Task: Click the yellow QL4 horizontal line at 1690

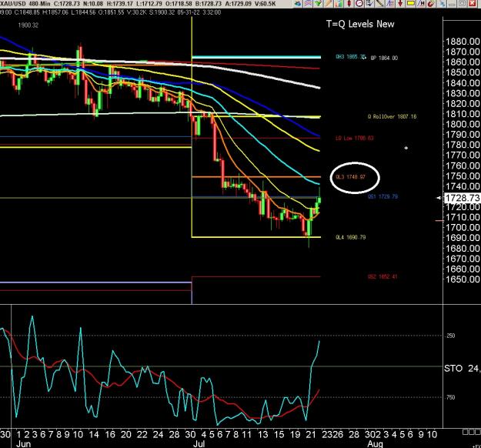Action: (x=256, y=237)
